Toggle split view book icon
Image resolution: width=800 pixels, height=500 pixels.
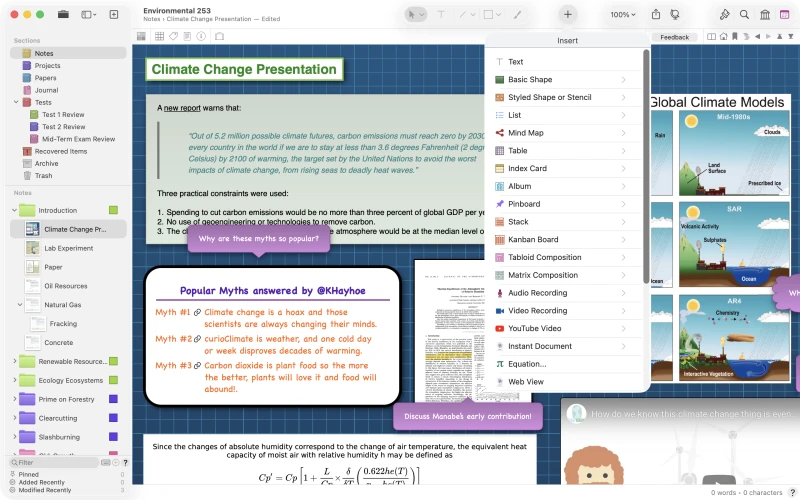coord(711,36)
